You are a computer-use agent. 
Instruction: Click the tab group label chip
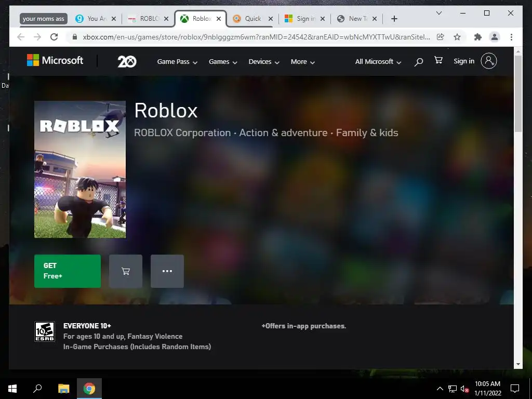(44, 19)
